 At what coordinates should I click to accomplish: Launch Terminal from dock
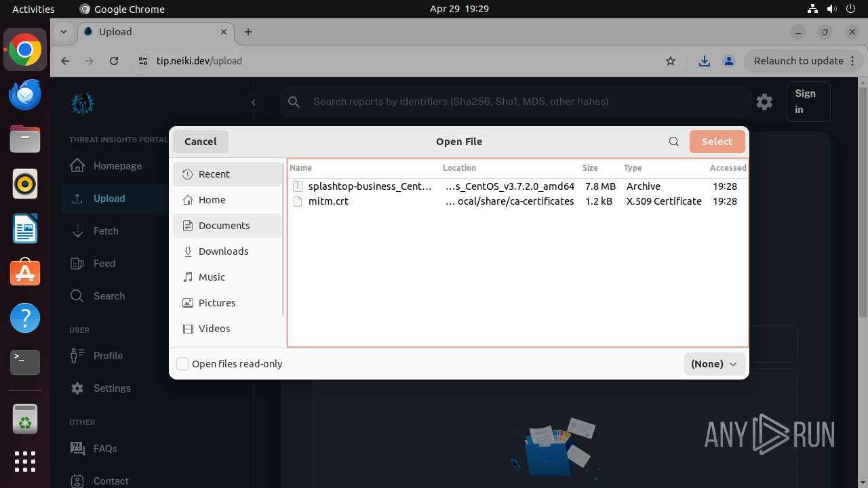pos(25,363)
